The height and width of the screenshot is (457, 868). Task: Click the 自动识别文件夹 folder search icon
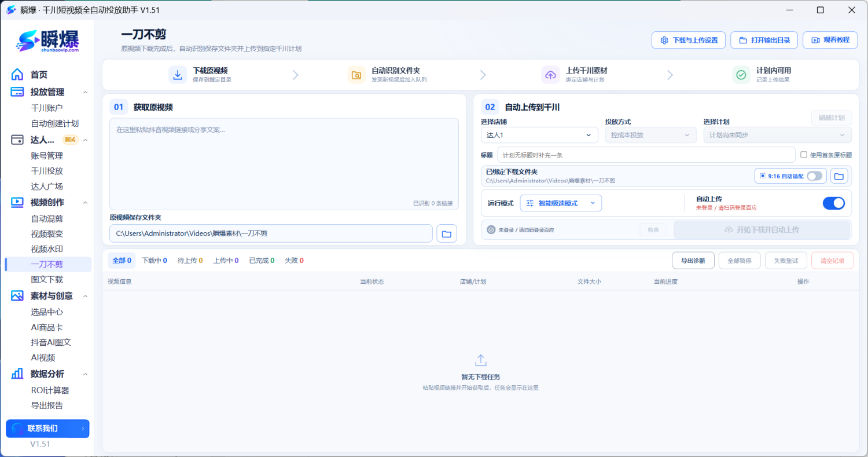click(x=357, y=75)
